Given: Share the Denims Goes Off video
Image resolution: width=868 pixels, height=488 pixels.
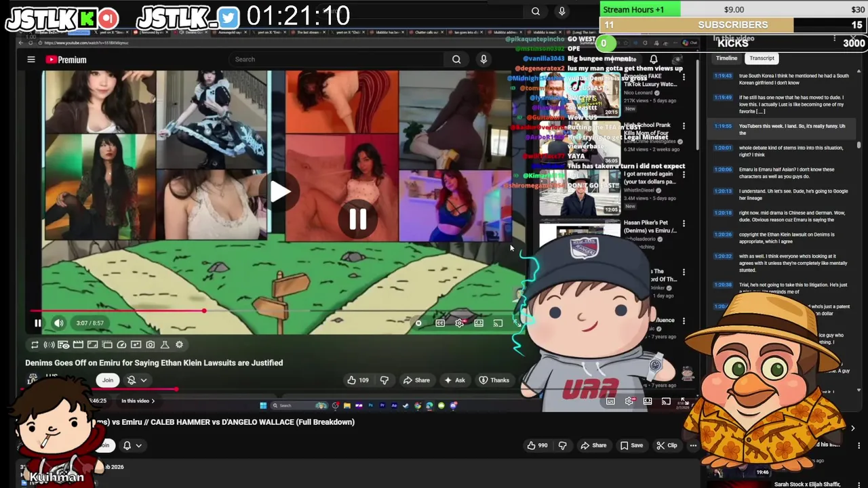Looking at the screenshot, I should pyautogui.click(x=416, y=380).
